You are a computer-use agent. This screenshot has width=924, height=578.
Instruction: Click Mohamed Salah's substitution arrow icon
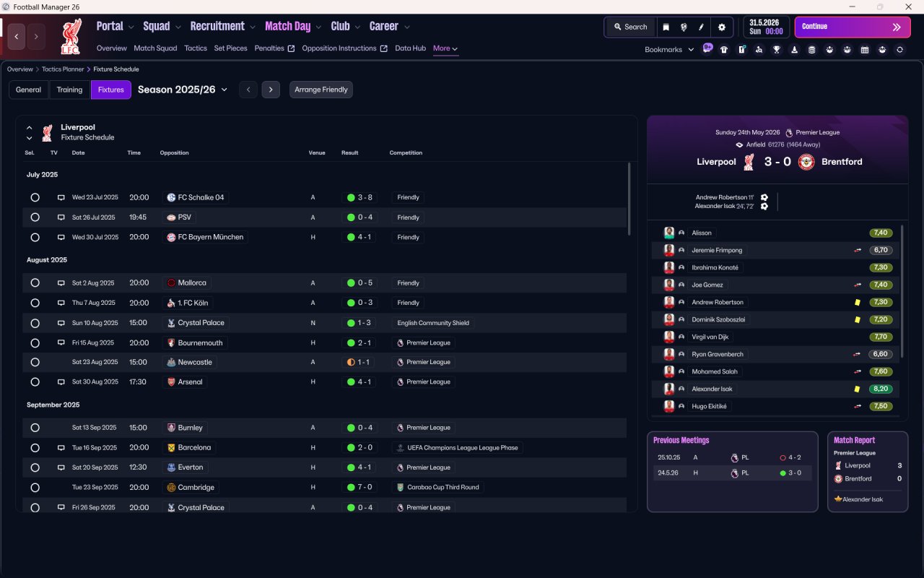tap(857, 371)
